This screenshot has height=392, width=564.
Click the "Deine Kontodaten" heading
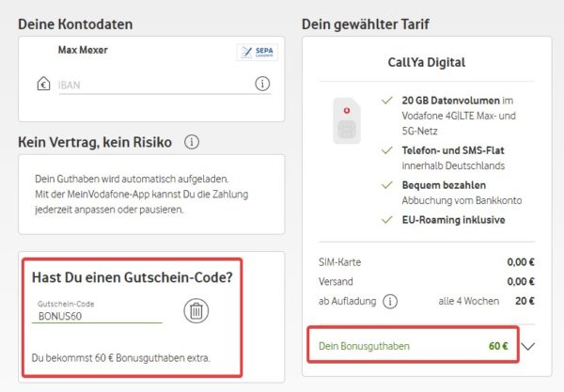75,24
